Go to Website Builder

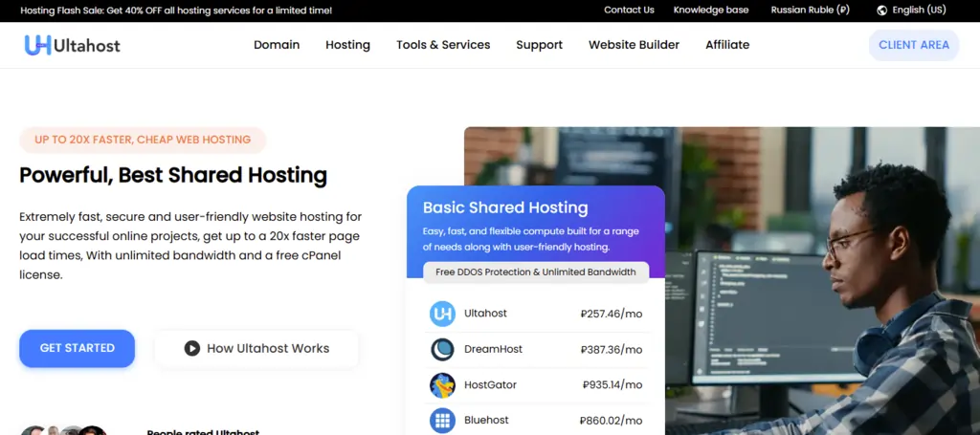click(634, 45)
